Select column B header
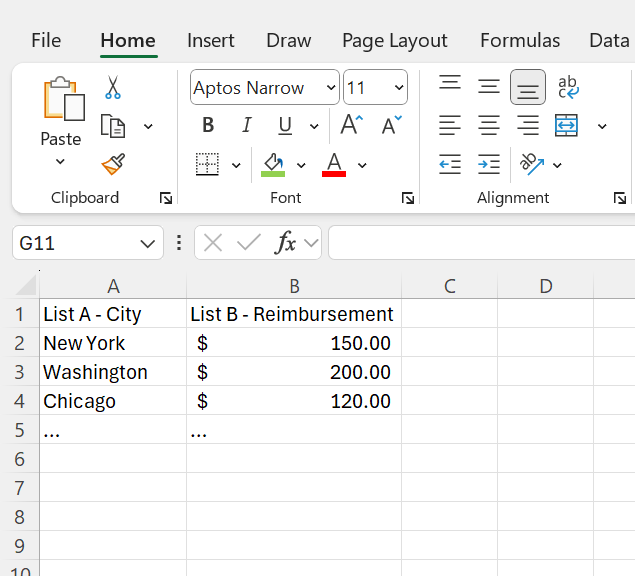Screen dimensions: 635x576 click(x=294, y=286)
